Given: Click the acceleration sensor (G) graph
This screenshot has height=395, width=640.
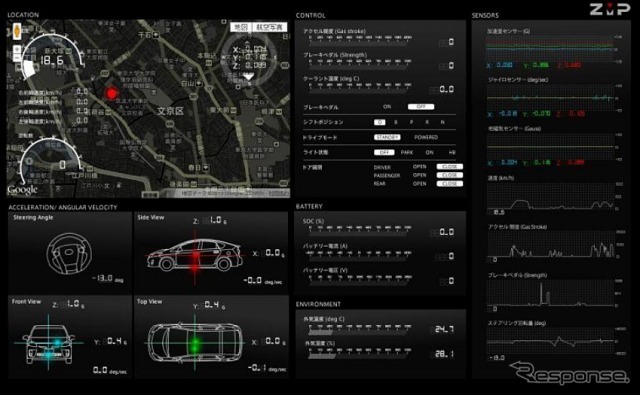Looking at the screenshot, I should [x=550, y=48].
